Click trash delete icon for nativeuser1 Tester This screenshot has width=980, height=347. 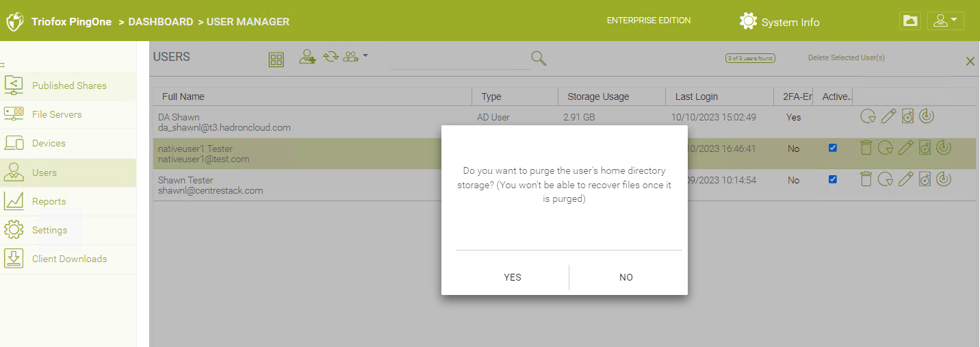[x=866, y=147]
